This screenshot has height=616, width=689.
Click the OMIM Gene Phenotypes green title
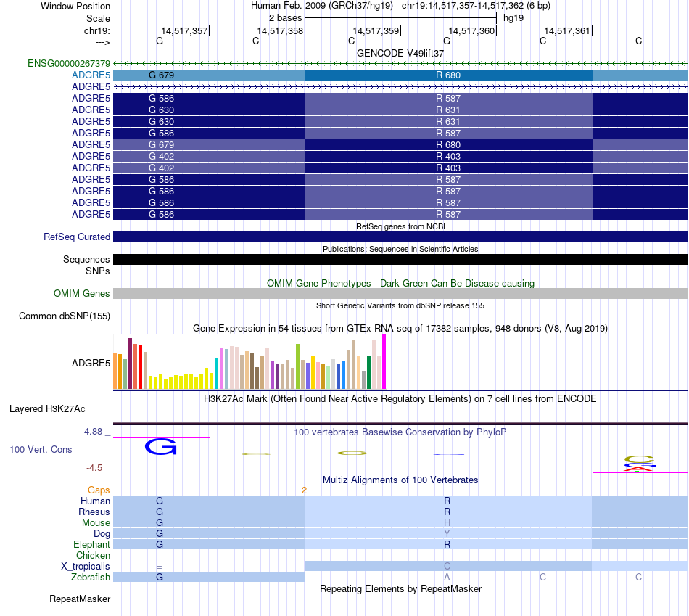(x=400, y=283)
